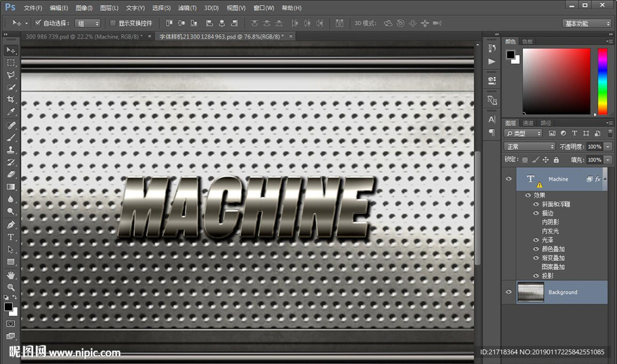Select the Polygonal Lasso tool
This screenshot has width=617, height=364.
coord(11,75)
